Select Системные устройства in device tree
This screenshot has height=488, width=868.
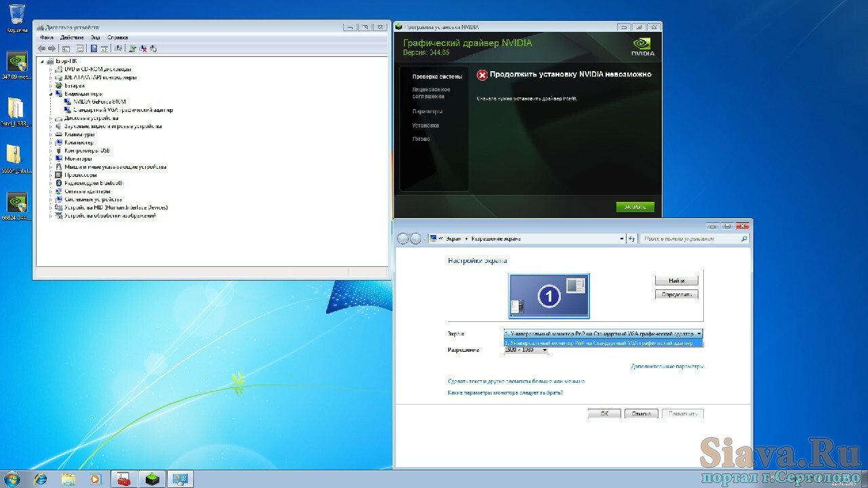[x=94, y=199]
